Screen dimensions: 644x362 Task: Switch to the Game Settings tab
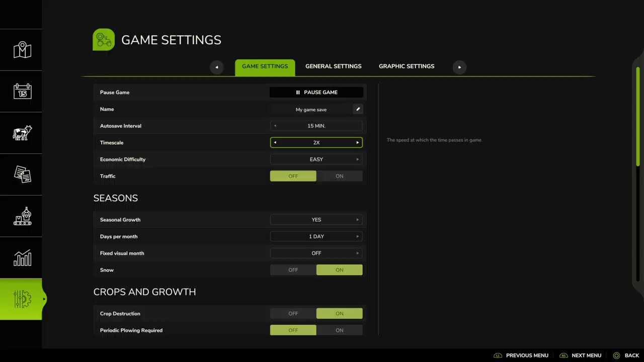tap(265, 67)
